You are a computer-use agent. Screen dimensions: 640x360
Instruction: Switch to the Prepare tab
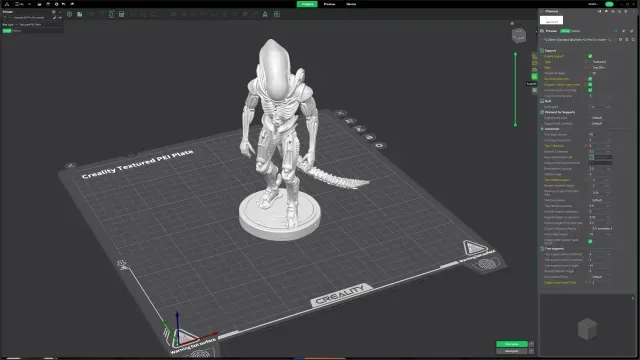coord(307,4)
